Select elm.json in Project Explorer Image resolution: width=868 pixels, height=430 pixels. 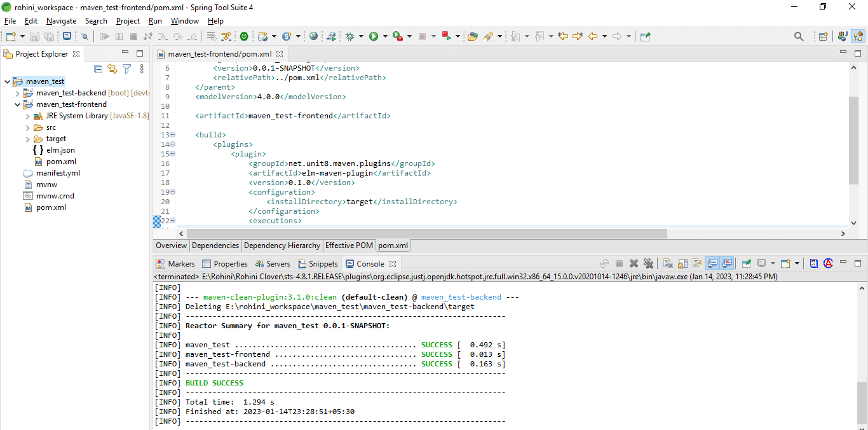(x=60, y=150)
